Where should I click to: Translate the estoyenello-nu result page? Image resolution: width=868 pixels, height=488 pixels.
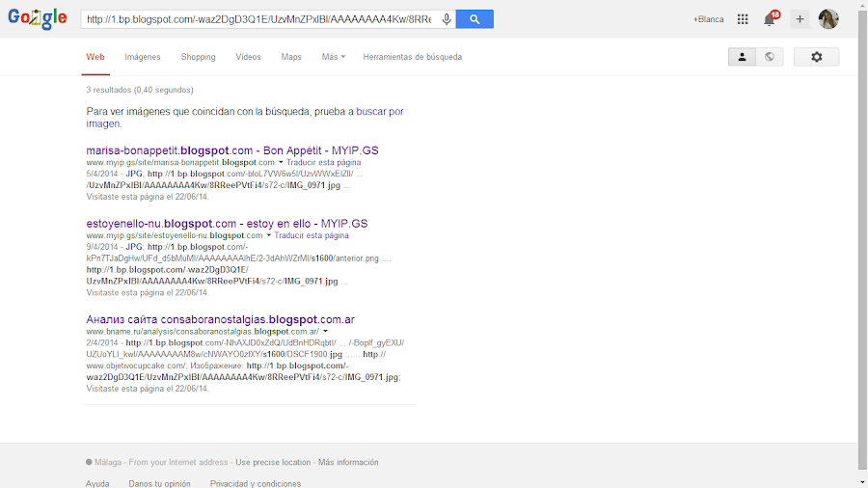pyautogui.click(x=312, y=235)
